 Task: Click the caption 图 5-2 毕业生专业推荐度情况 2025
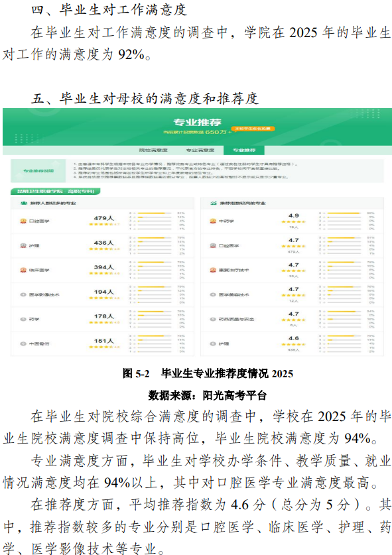click(208, 373)
